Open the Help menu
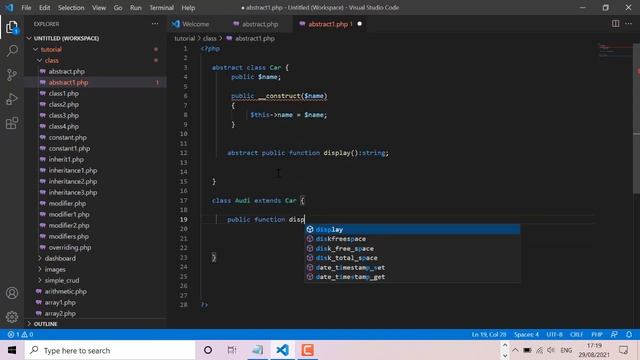640x360 pixels. pyautogui.click(x=188, y=7)
